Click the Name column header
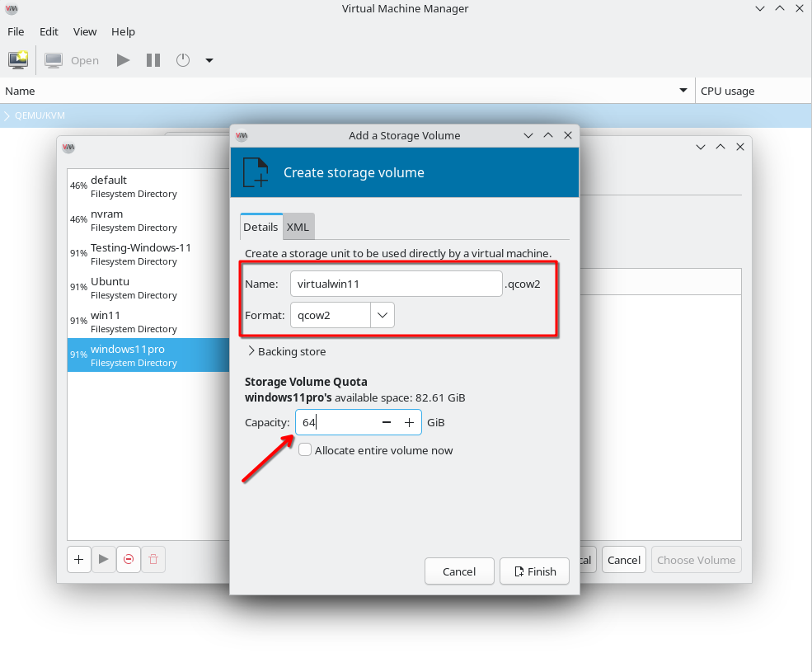The image size is (812, 672). (x=347, y=91)
